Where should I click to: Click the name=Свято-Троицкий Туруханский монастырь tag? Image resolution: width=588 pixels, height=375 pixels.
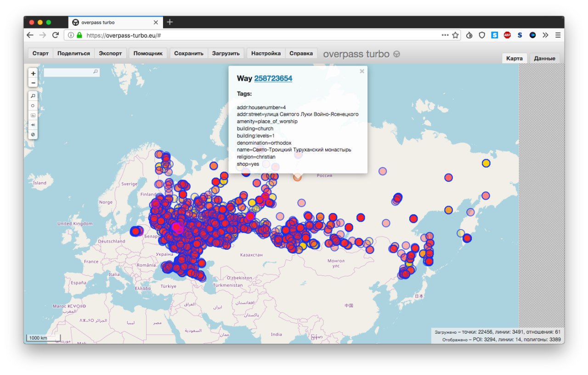click(x=294, y=150)
